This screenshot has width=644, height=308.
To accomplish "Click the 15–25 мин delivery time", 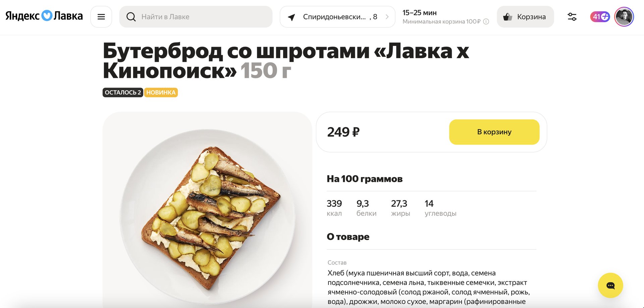I will click(x=419, y=13).
